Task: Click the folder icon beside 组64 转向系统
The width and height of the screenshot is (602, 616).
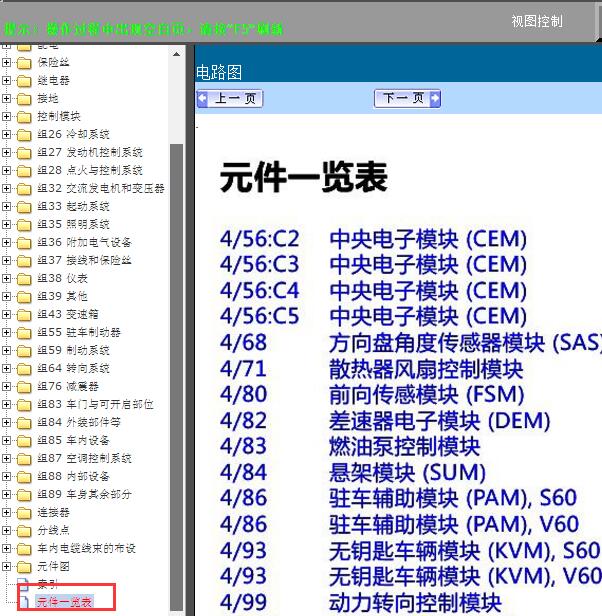Action: click(x=24, y=369)
